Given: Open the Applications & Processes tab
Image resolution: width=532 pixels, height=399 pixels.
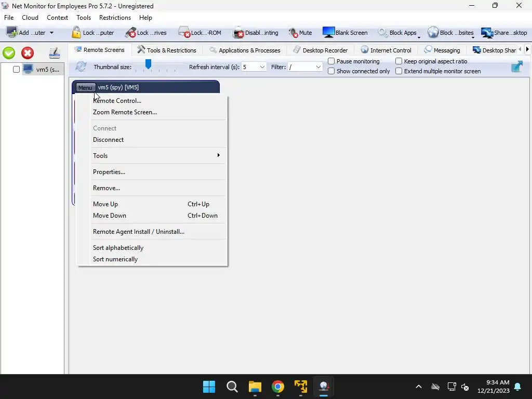Looking at the screenshot, I should [245, 50].
